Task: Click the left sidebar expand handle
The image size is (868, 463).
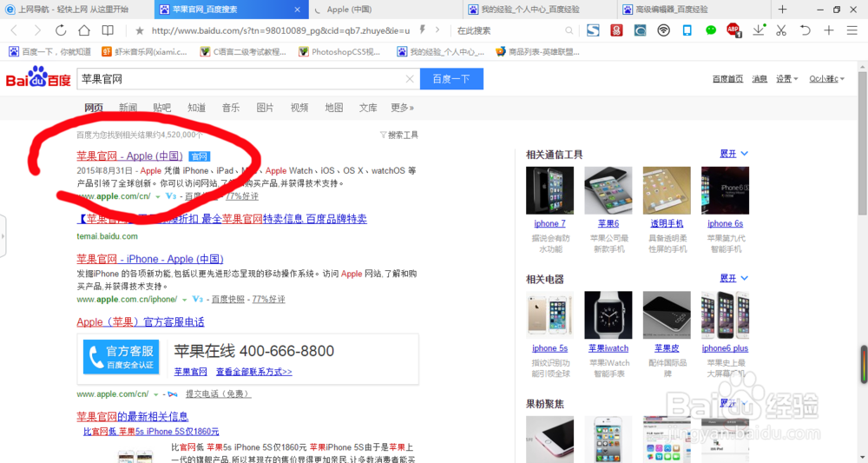Action: 3,236
